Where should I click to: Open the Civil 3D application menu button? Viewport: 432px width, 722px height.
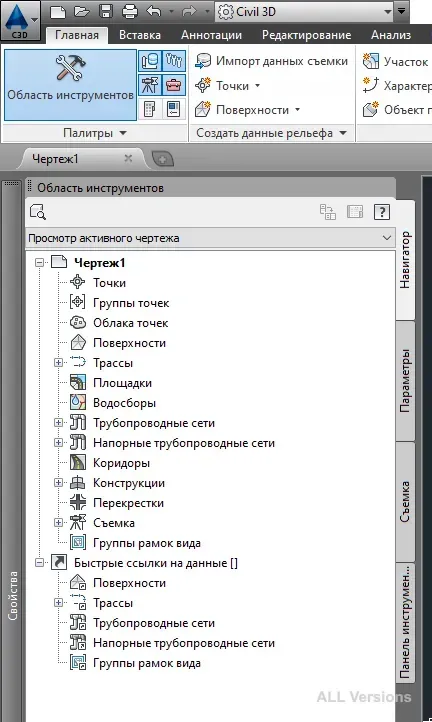(20, 21)
